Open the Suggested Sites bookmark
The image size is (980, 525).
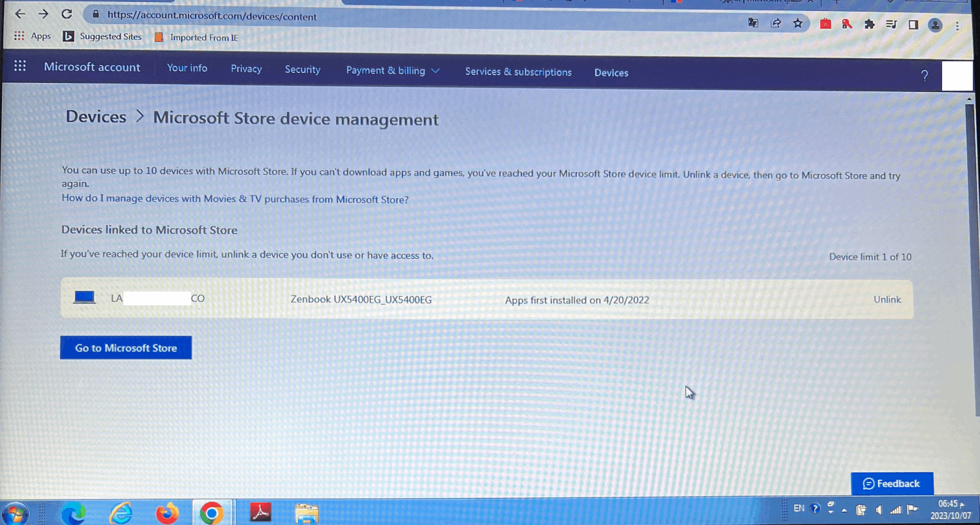(102, 37)
